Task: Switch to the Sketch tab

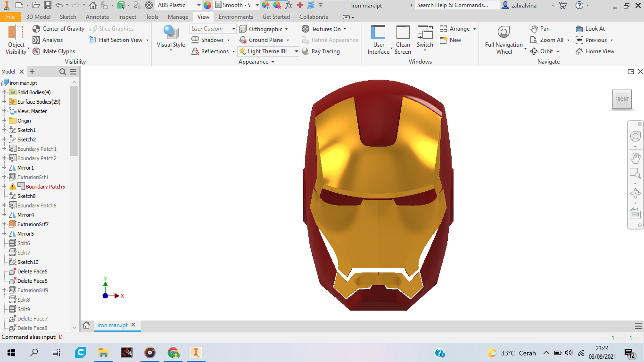Action: tap(68, 17)
